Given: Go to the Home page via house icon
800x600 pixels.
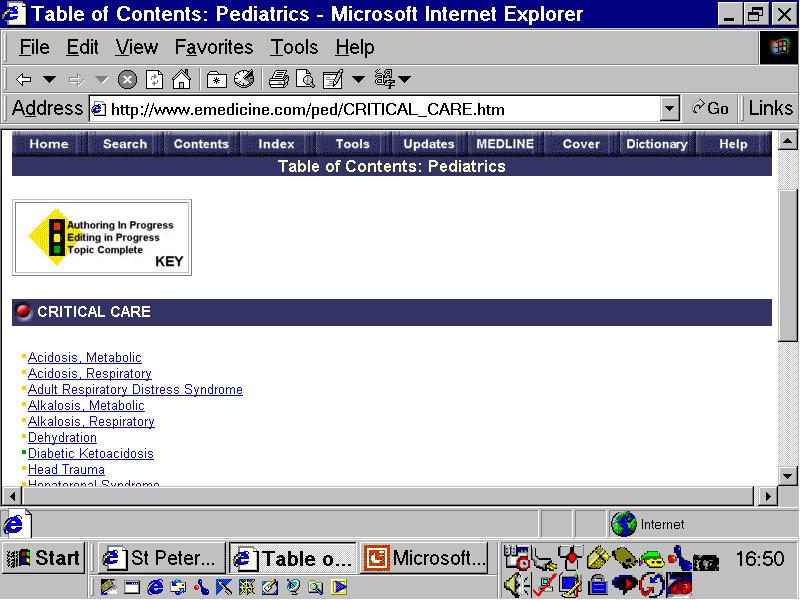Looking at the screenshot, I should tap(181, 79).
